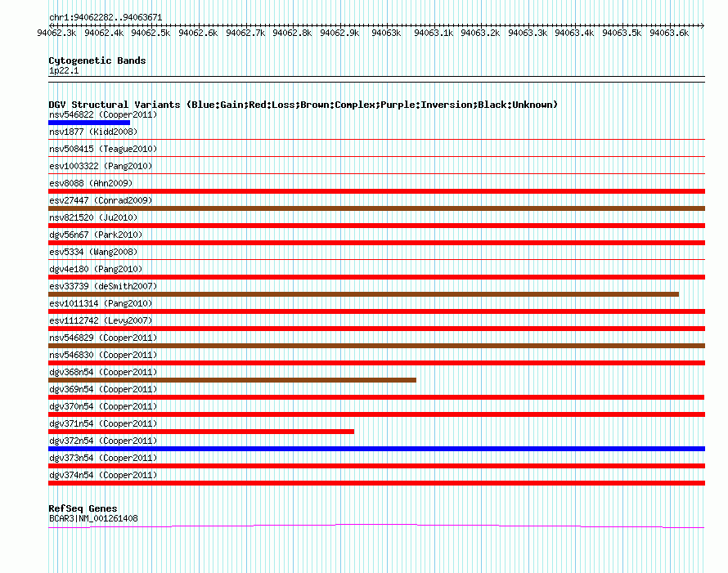Viewport: 728px width, 573px height.
Task: Click the dgv369n54 red loss bar
Action: coord(376,397)
